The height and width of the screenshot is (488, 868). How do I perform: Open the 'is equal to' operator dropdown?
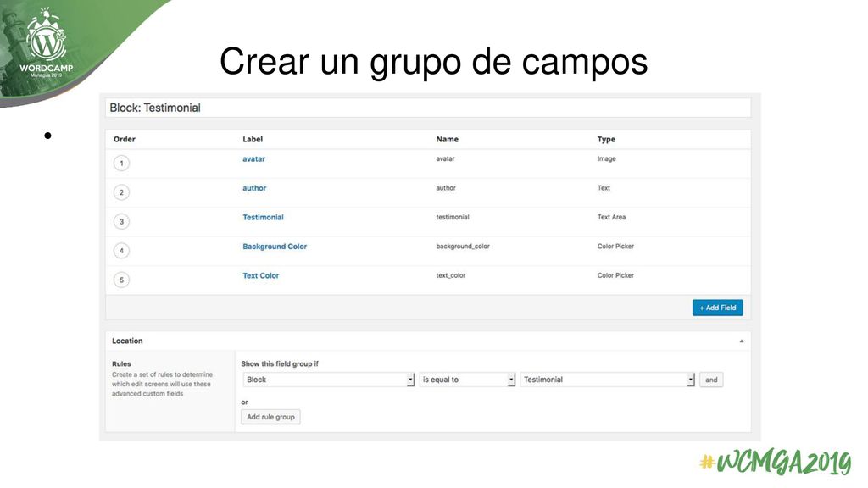point(467,380)
